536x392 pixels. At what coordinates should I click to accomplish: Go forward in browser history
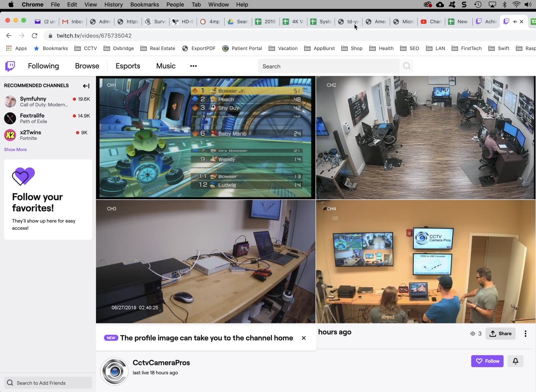[x=22, y=36]
